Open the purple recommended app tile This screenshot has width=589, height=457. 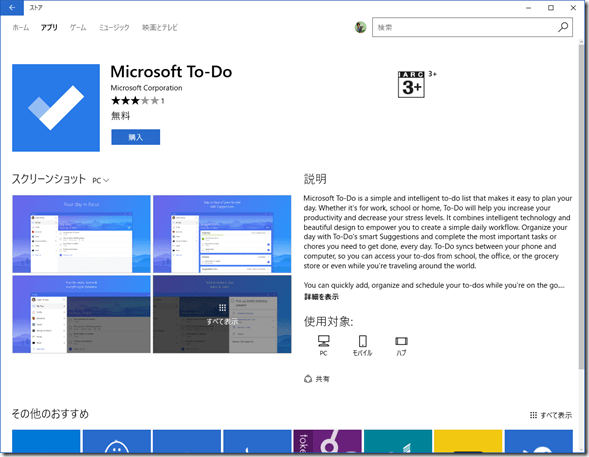point(328,441)
